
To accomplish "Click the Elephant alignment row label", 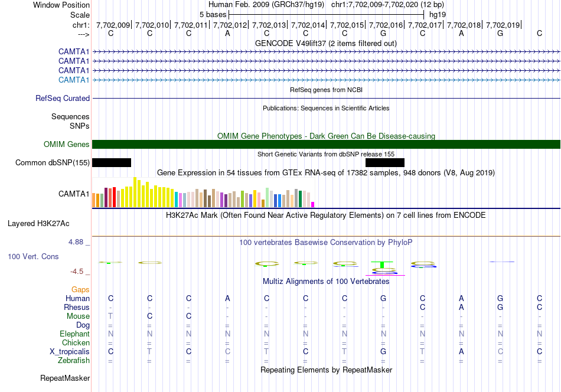I will tap(74, 334).
